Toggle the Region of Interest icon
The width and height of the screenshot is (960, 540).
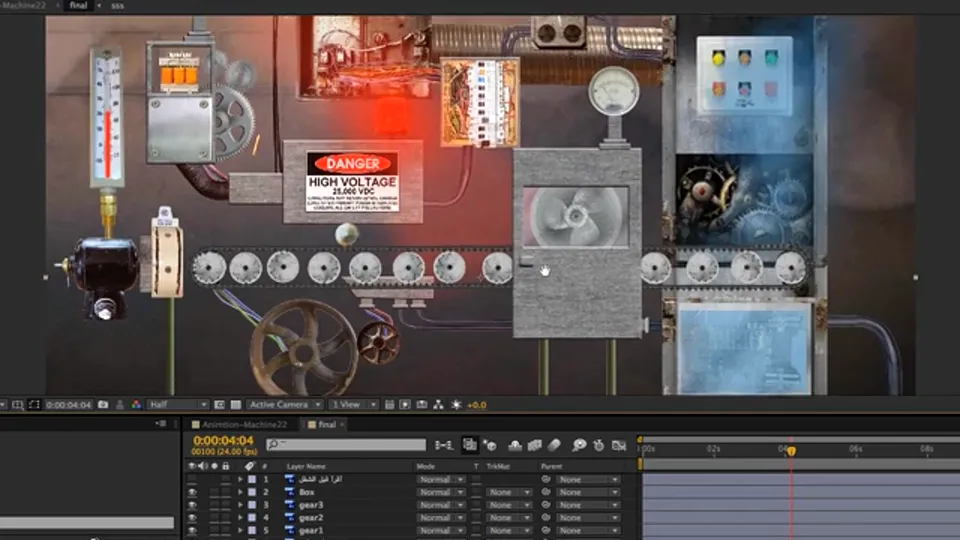tap(219, 405)
